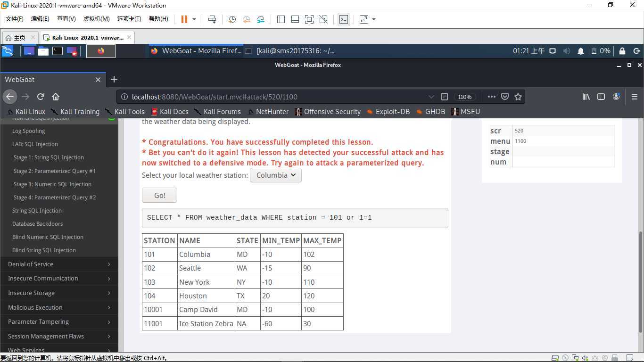644x362 pixels.
Task: Switch VMware to Unity mode
Action: tap(323, 19)
